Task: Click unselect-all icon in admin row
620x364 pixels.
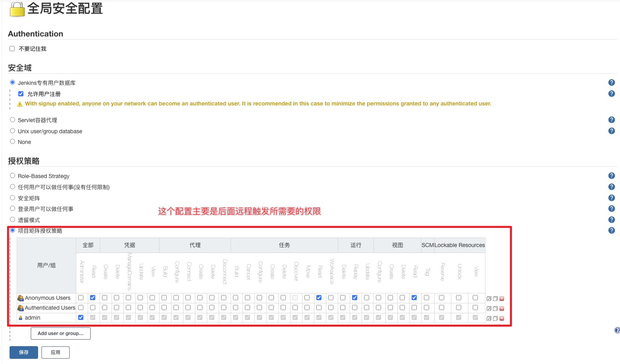Action: point(495,318)
